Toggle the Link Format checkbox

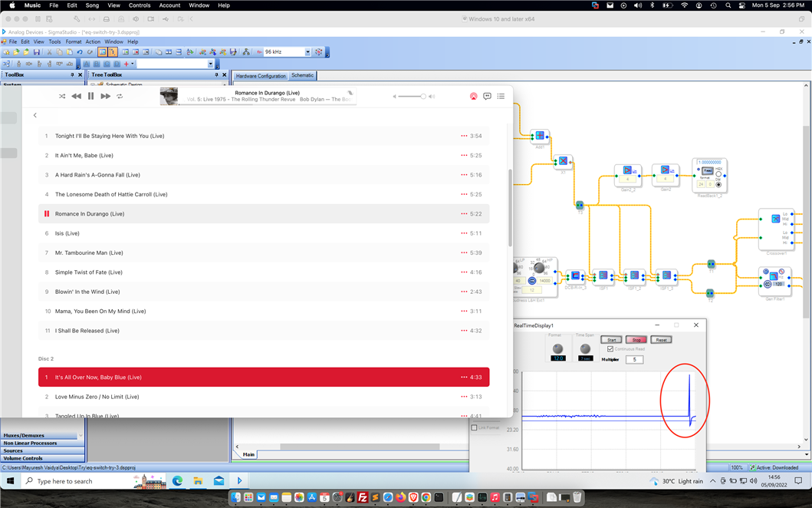474,427
